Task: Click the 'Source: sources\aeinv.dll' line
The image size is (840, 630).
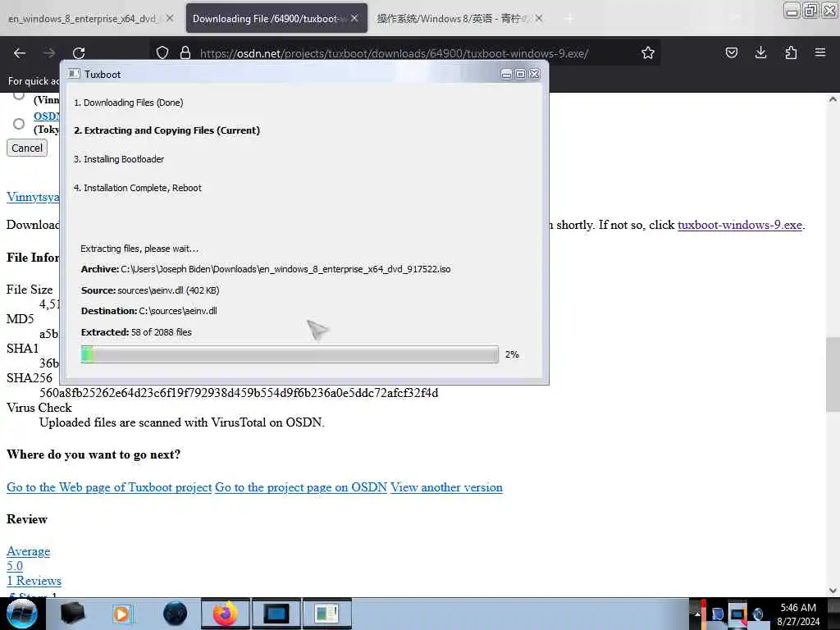Action: pos(150,290)
